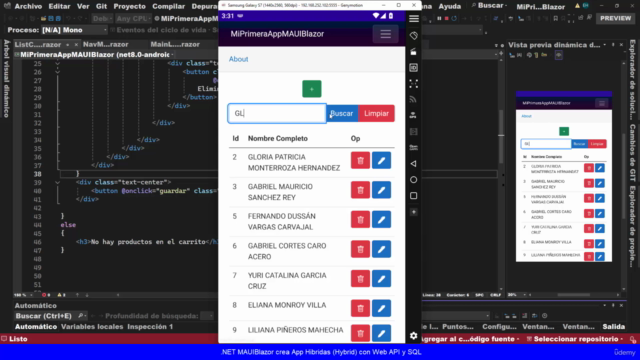Switch to NavM...razor tab
This screenshot has width=640, height=360.
[x=106, y=44]
